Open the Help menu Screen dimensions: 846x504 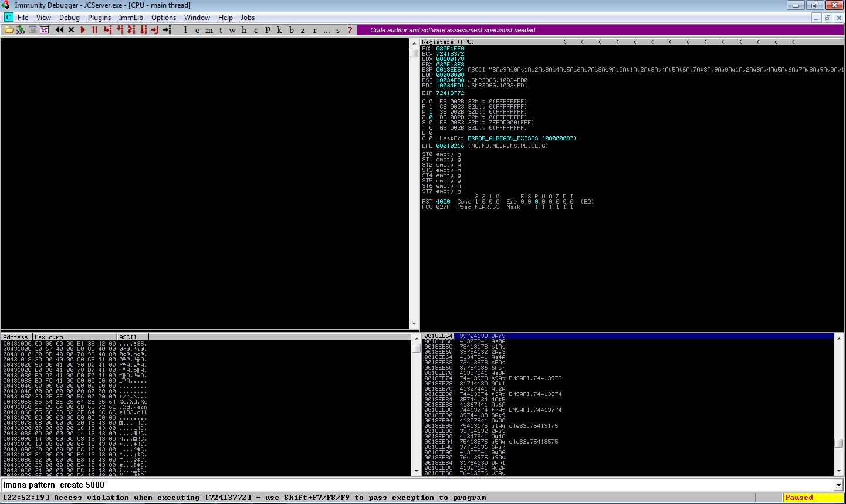point(225,18)
